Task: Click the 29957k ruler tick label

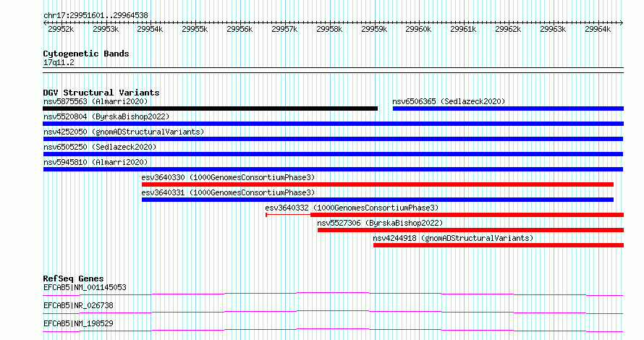Action: tap(284, 29)
